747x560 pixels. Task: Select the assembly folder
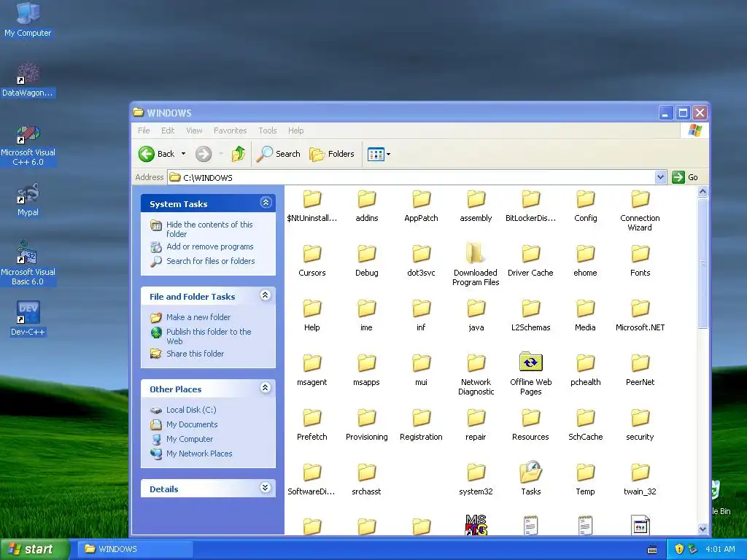click(476, 206)
